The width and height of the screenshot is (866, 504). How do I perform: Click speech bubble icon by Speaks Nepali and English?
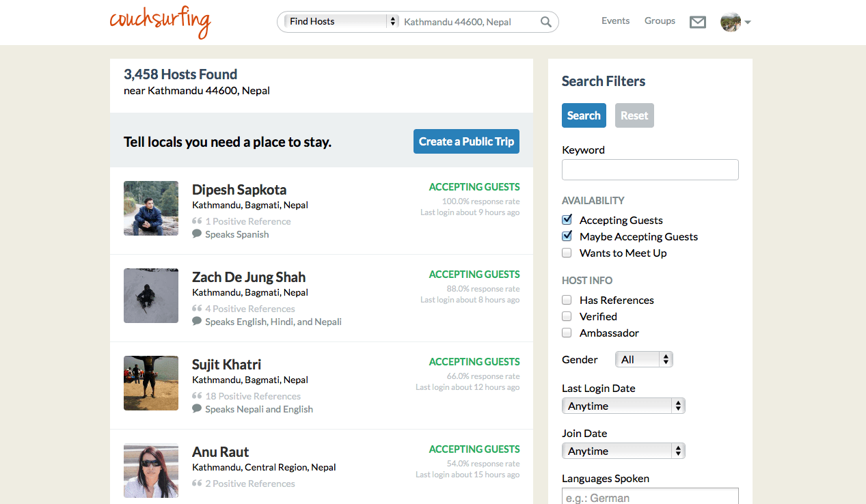point(197,409)
